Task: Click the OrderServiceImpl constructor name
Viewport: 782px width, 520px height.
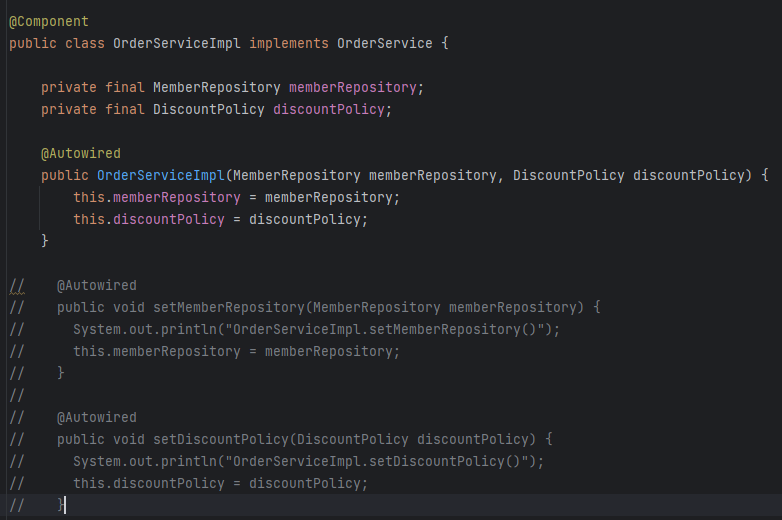Action: (x=161, y=175)
